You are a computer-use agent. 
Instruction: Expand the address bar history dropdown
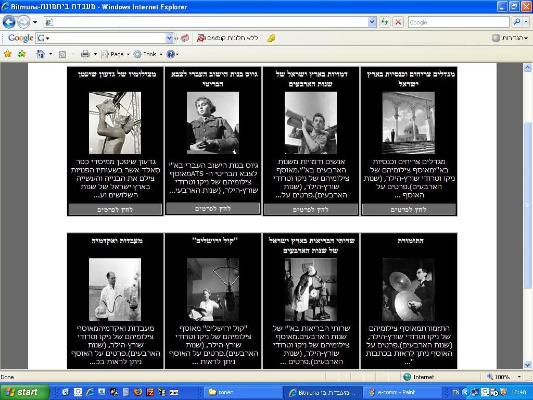click(x=372, y=22)
